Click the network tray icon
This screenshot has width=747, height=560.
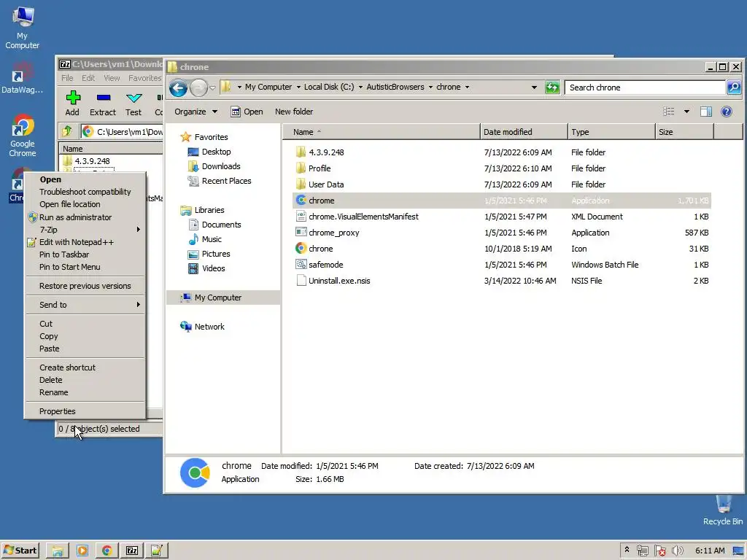642,551
